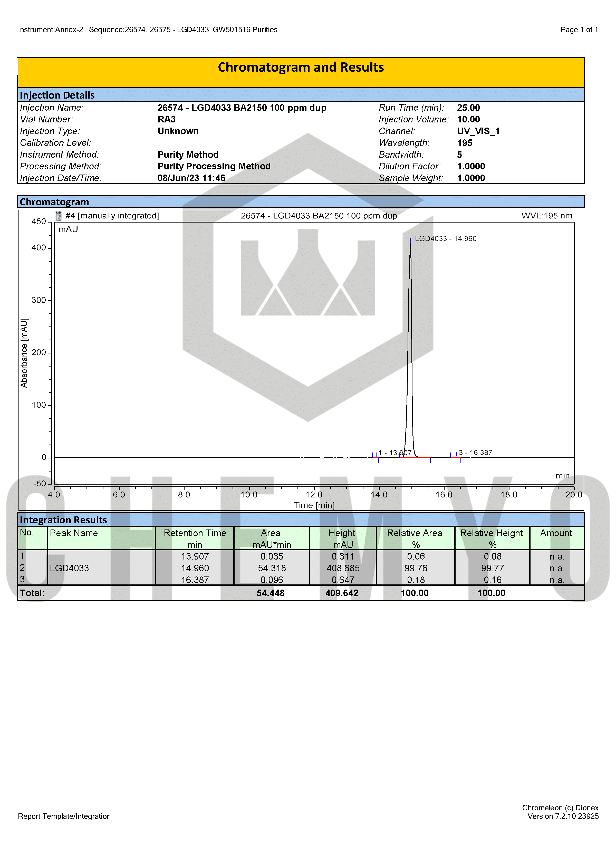Click the 'Page 1 of 1' header text
The width and height of the screenshot is (616, 847).
(579, 30)
